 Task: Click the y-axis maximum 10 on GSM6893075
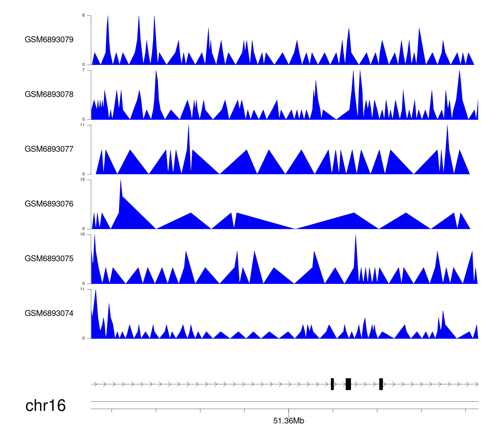click(83, 234)
